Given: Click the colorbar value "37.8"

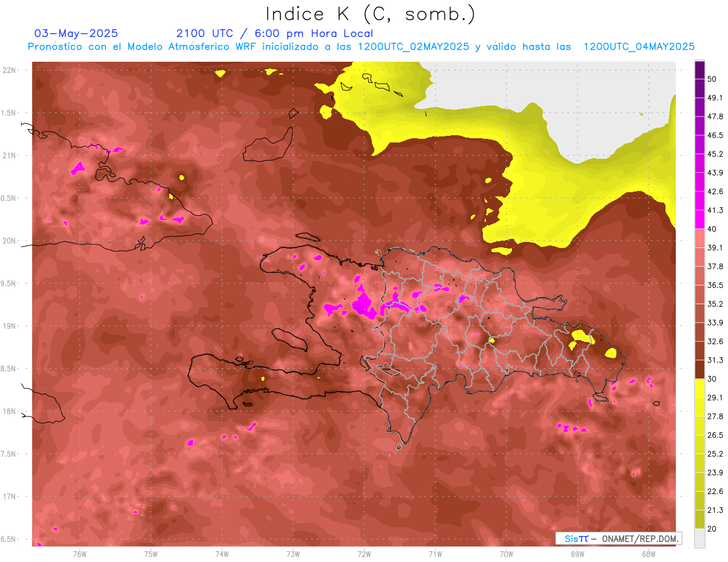Looking at the screenshot, I should pyautogui.click(x=715, y=266).
